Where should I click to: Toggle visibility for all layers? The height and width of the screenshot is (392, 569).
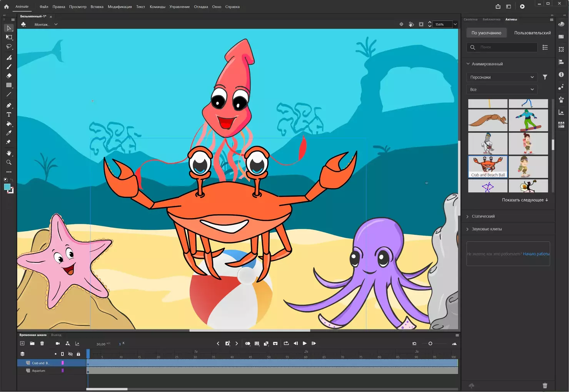[70, 354]
